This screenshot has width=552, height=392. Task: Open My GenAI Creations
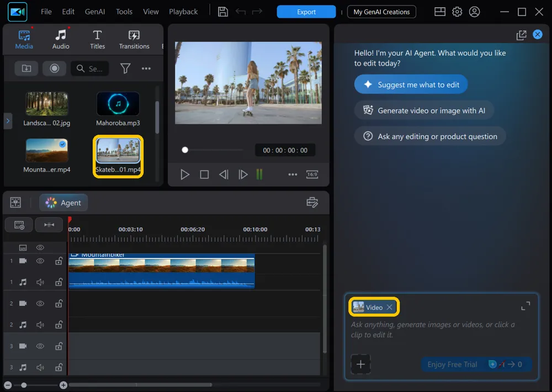381,12
